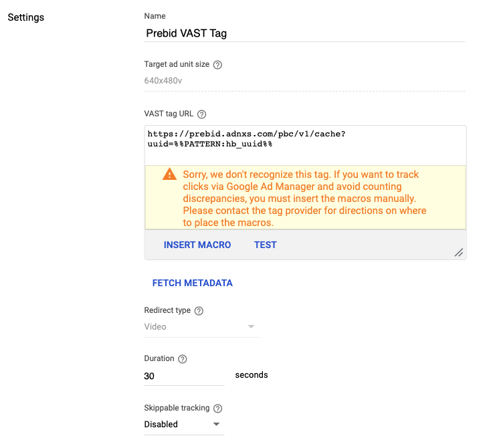The height and width of the screenshot is (448, 485).
Task: Click the Skippable tracking help icon
Action: [x=217, y=409]
